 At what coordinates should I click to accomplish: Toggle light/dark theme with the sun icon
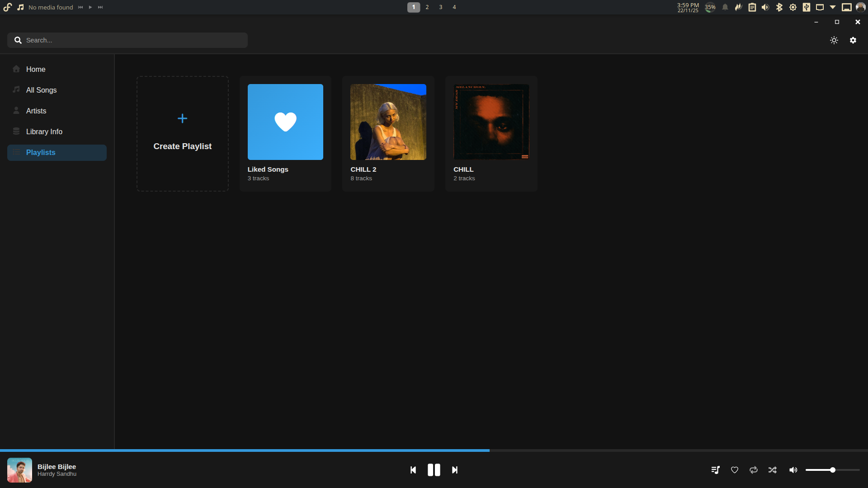point(834,40)
